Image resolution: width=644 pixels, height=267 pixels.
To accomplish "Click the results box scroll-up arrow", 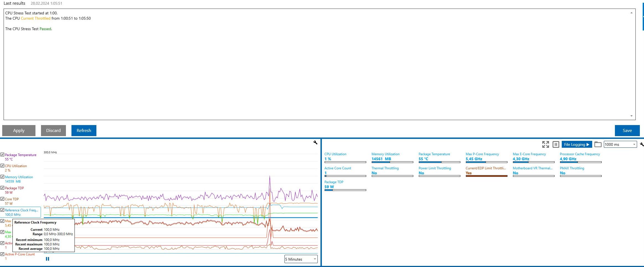I will pyautogui.click(x=631, y=13).
